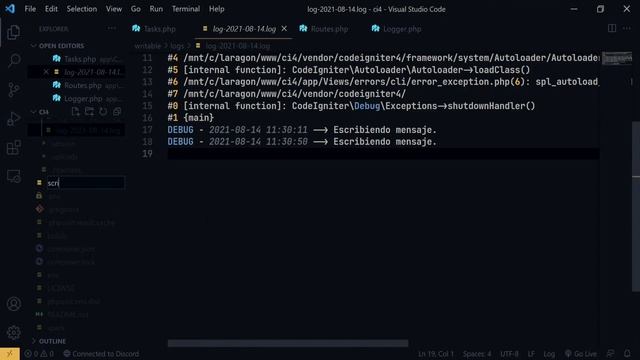Open the Extensions view
Screen dimensions: 640x360
pos(13,147)
